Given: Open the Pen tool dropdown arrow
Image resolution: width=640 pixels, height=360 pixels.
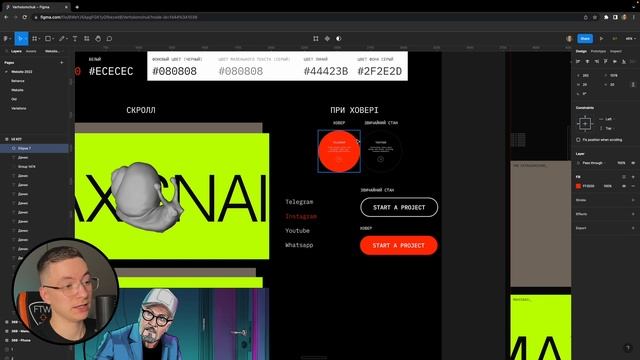Looking at the screenshot, I should pyautogui.click(x=67, y=39).
